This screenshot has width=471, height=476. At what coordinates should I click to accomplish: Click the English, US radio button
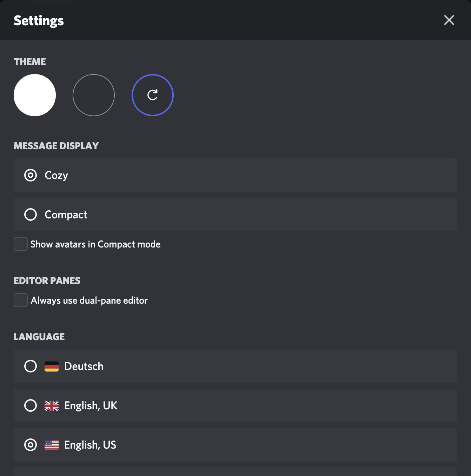click(x=31, y=445)
